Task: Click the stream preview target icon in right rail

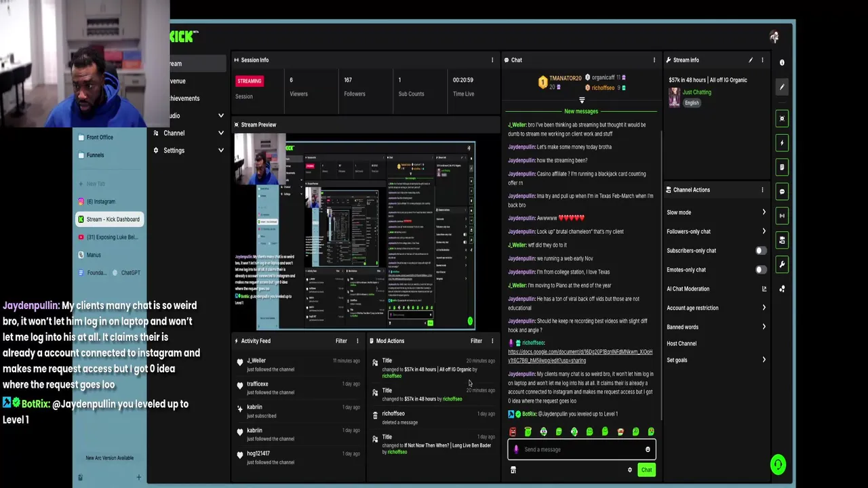Action: [x=782, y=119]
